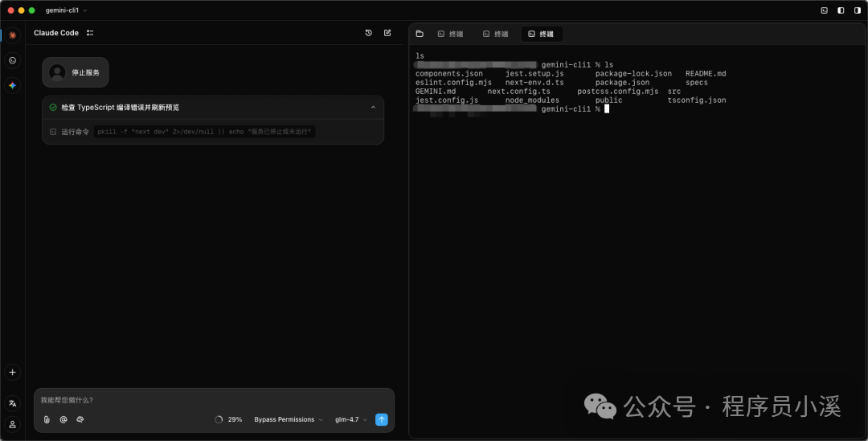The height and width of the screenshot is (441, 868).
Task: Click postcss.config.mjs in terminal output
Action: click(618, 92)
